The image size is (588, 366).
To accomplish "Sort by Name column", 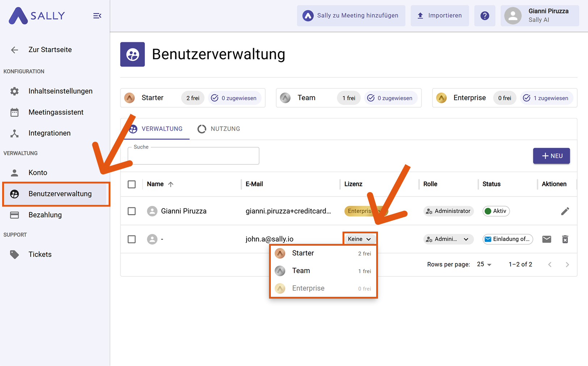I will tap(155, 184).
